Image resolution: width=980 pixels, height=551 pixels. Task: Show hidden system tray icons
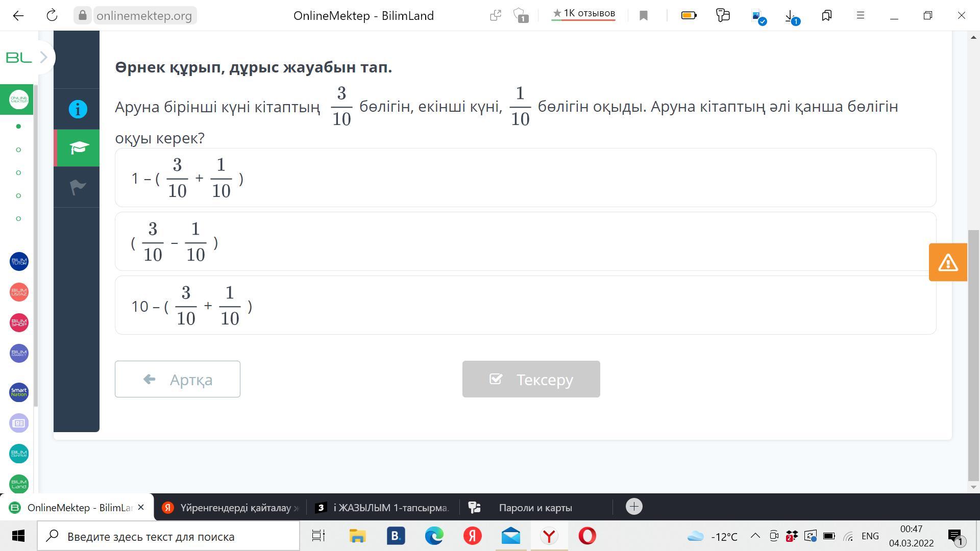(x=755, y=536)
